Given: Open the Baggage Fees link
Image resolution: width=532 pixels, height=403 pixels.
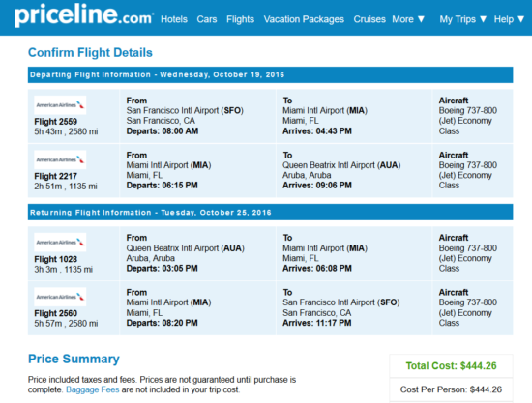Looking at the screenshot, I should pyautogui.click(x=92, y=389).
